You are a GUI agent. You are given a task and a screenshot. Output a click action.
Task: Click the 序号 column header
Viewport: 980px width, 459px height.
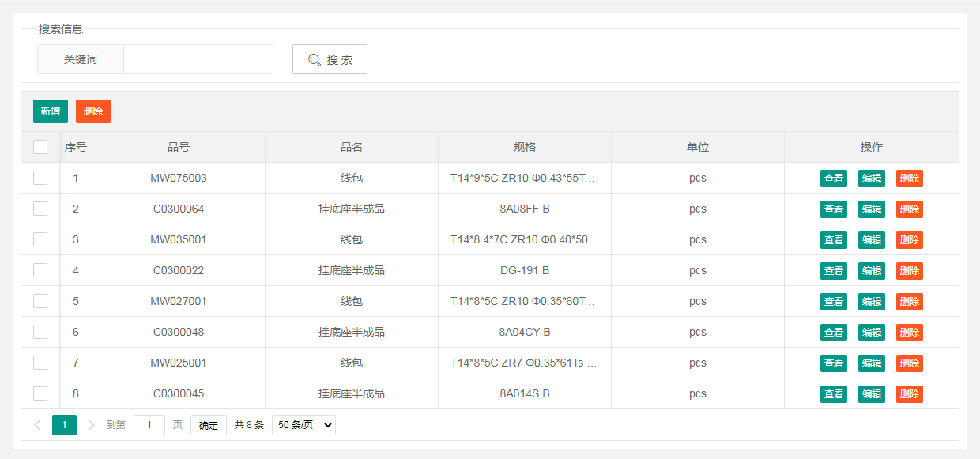click(x=76, y=147)
